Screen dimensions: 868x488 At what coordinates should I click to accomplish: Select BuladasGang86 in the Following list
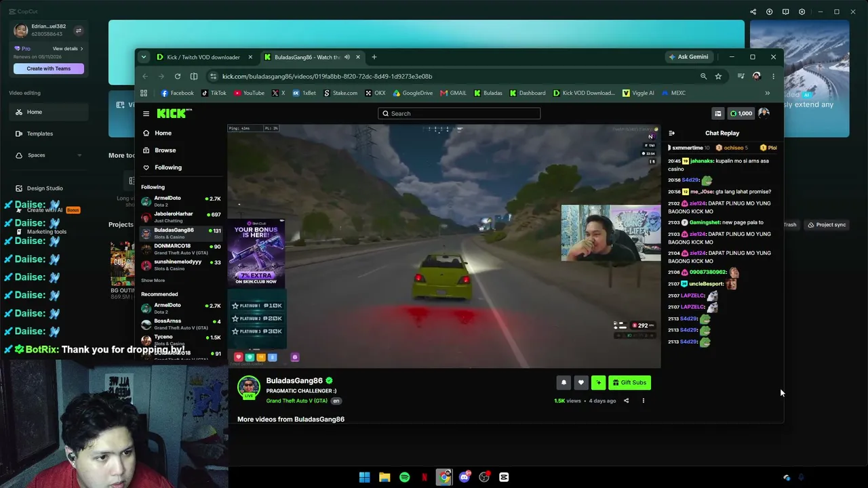181,232
